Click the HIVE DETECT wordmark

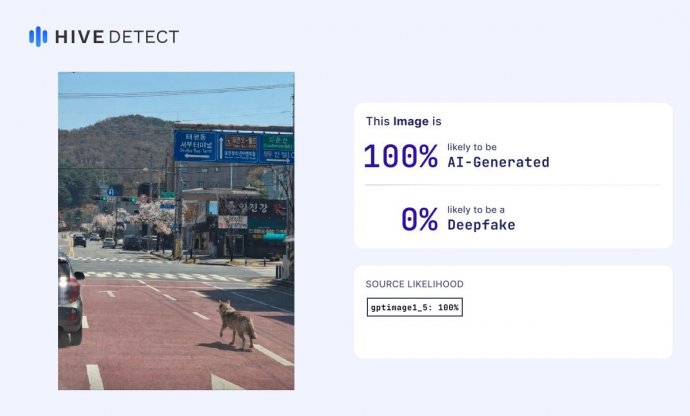[x=117, y=37]
